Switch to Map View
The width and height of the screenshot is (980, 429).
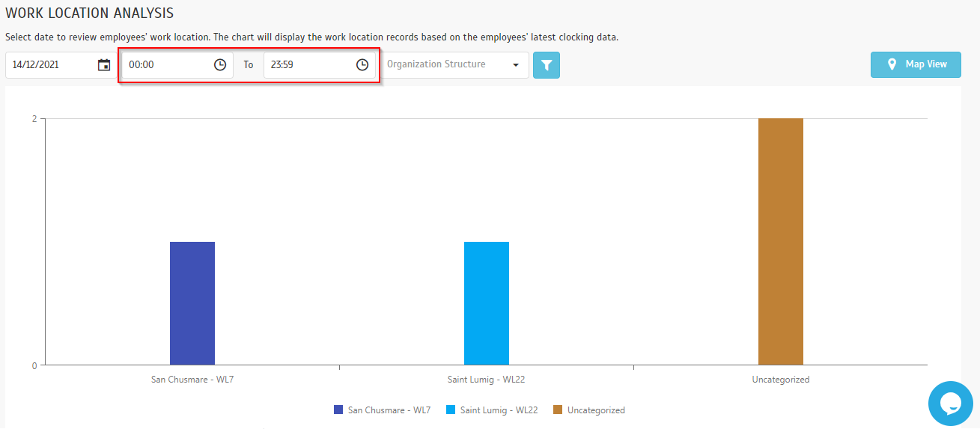[x=916, y=64]
